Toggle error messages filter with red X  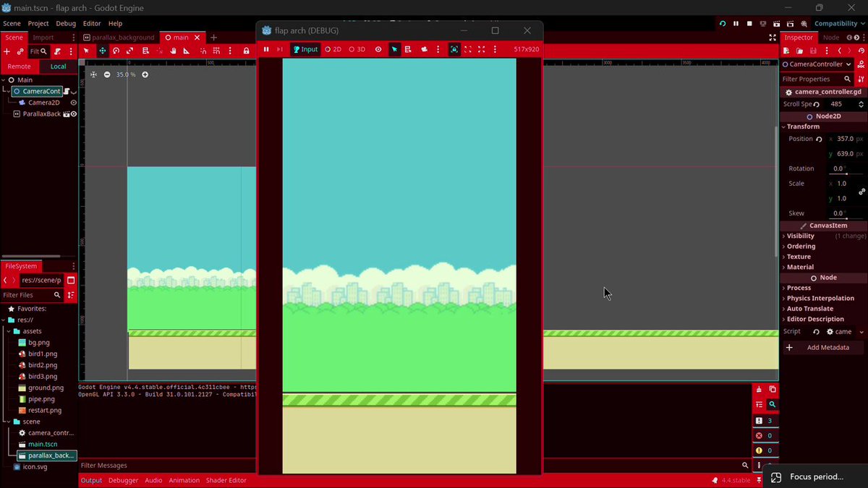pyautogui.click(x=765, y=436)
